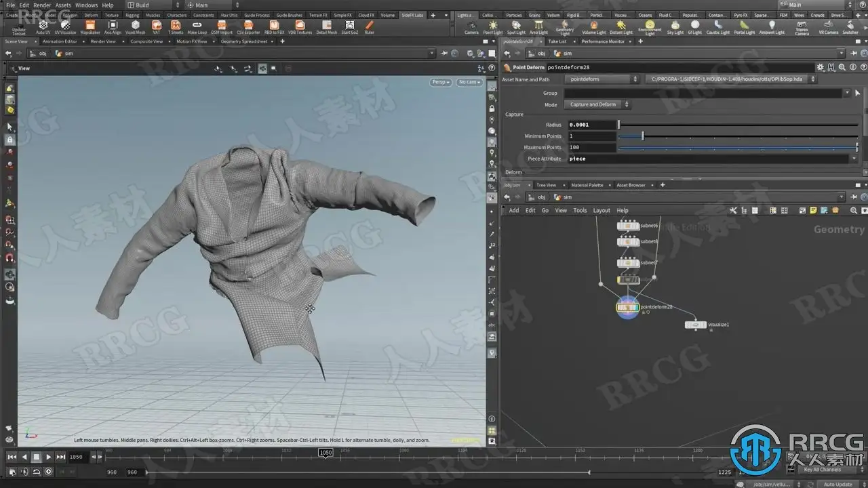Adjust the Minimum Points slider
The width and height of the screenshot is (868, 488).
[642, 136]
